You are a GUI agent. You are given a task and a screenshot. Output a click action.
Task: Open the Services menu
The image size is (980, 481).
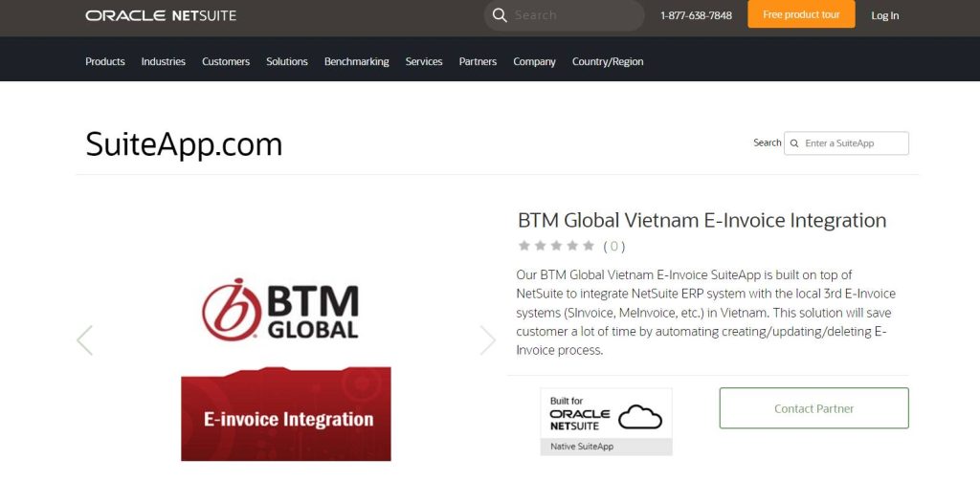pos(424,61)
